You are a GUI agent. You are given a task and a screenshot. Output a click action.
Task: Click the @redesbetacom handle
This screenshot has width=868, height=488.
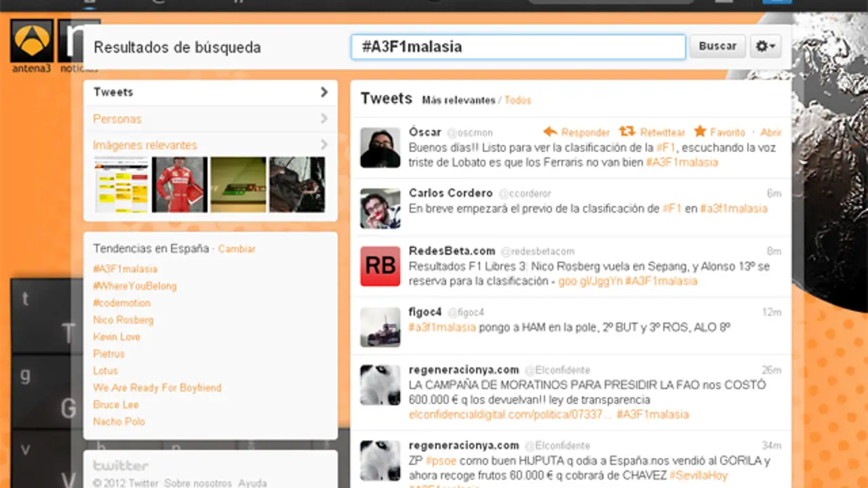[538, 251]
